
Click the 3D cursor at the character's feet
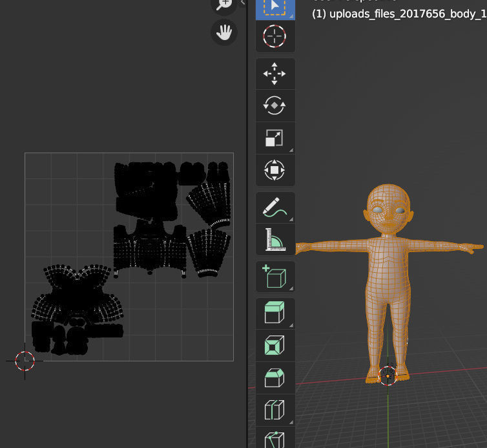(388, 376)
